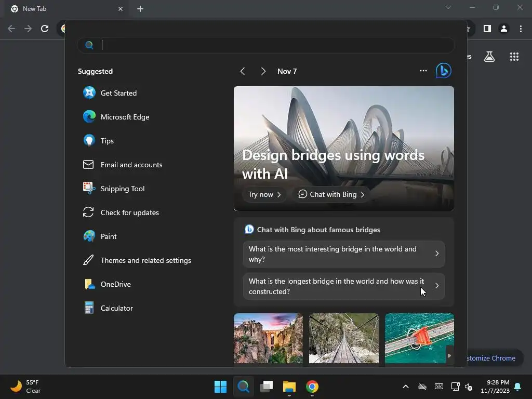Click the thumbnail carousel next arrow
The width and height of the screenshot is (532, 399).
click(x=449, y=355)
